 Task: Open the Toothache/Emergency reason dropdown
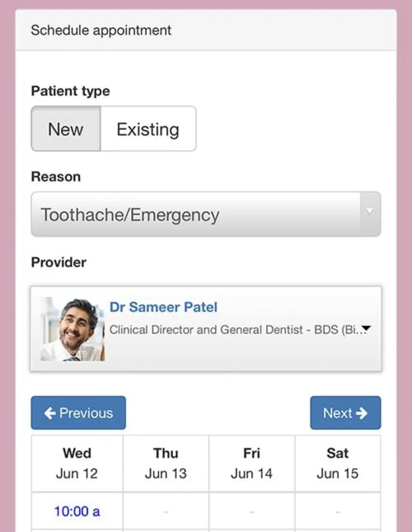(x=196, y=214)
